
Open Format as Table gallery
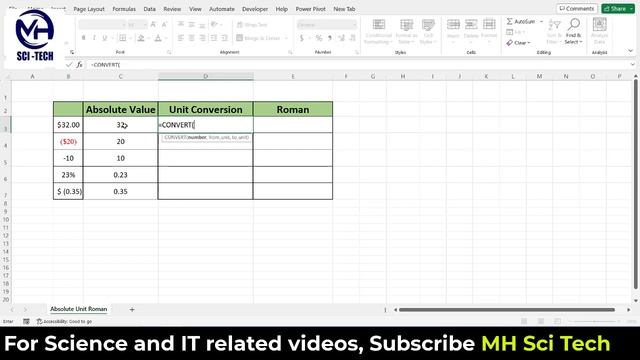(x=406, y=31)
